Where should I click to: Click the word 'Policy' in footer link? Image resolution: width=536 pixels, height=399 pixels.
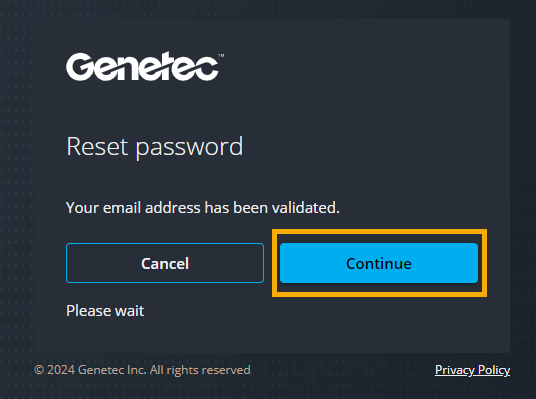[494, 370]
